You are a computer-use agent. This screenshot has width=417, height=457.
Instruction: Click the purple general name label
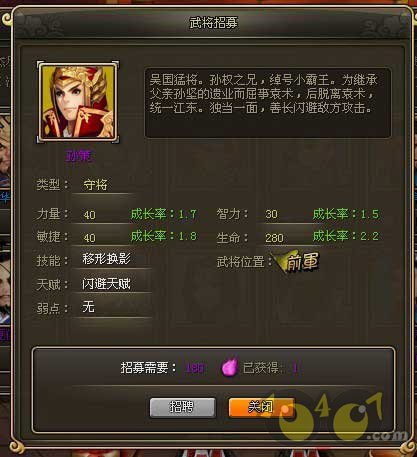point(78,156)
